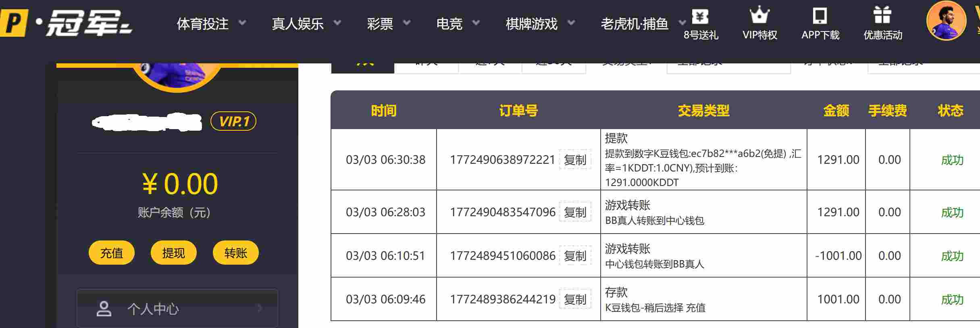The image size is (980, 328).
Task: Click the APP下载 tablet icon
Action: (820, 16)
